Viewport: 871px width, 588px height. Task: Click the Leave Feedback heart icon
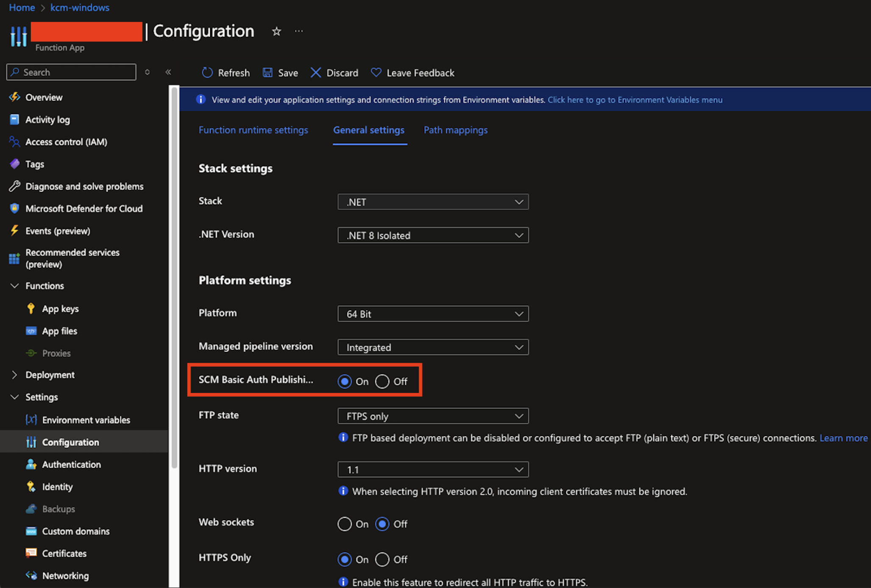pos(376,73)
